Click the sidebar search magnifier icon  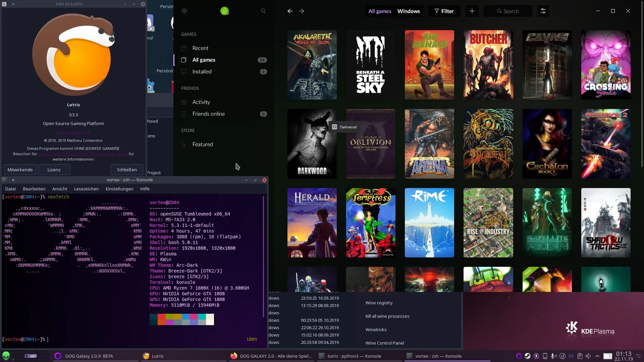[x=263, y=11]
